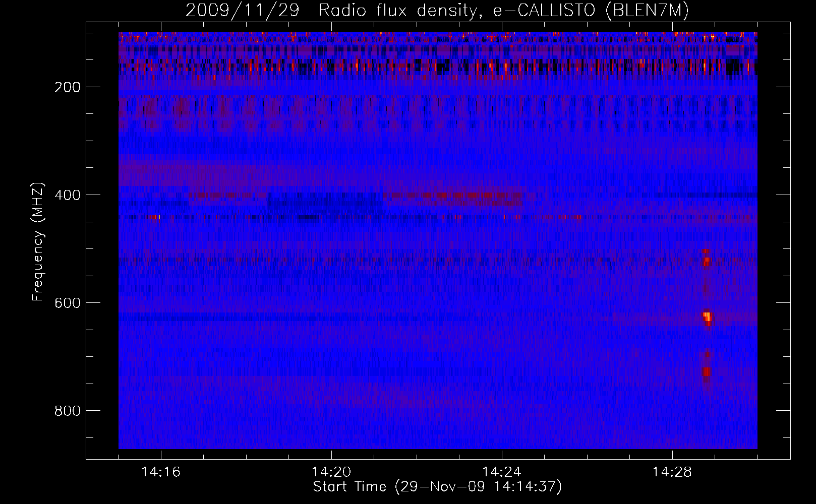Viewport: 816px width, 504px height.
Task: Click the 14:20 time tick label
Action: point(331,472)
